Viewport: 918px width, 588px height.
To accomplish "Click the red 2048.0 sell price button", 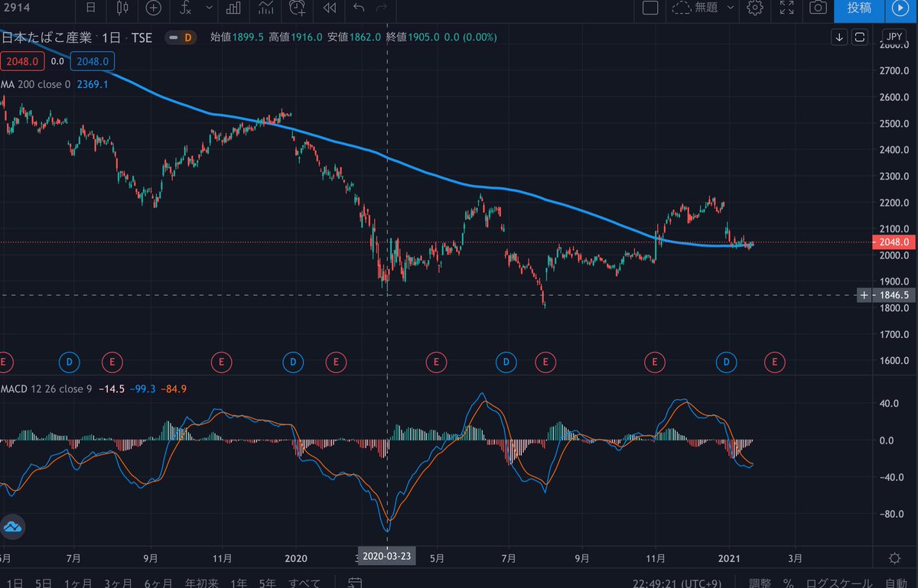I will [x=21, y=61].
